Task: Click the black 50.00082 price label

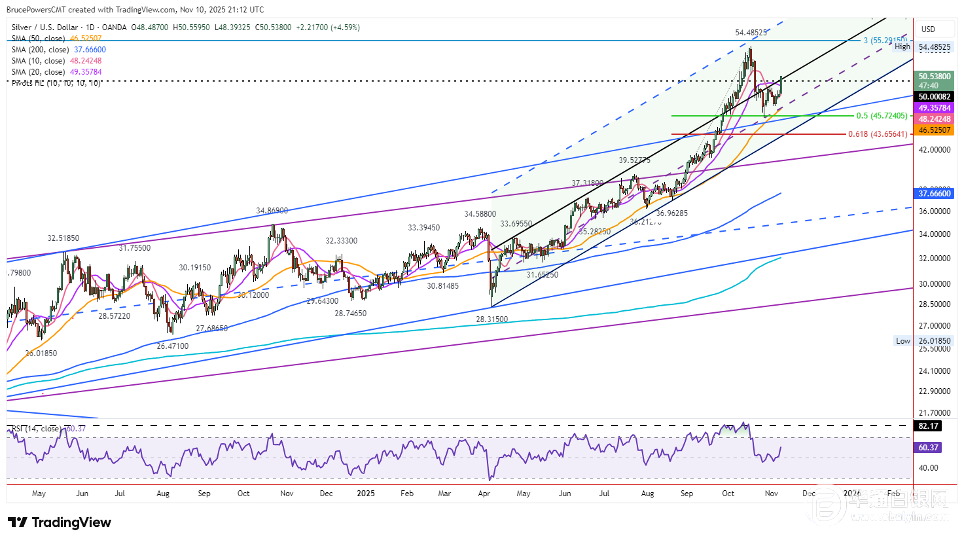Action: click(x=935, y=95)
